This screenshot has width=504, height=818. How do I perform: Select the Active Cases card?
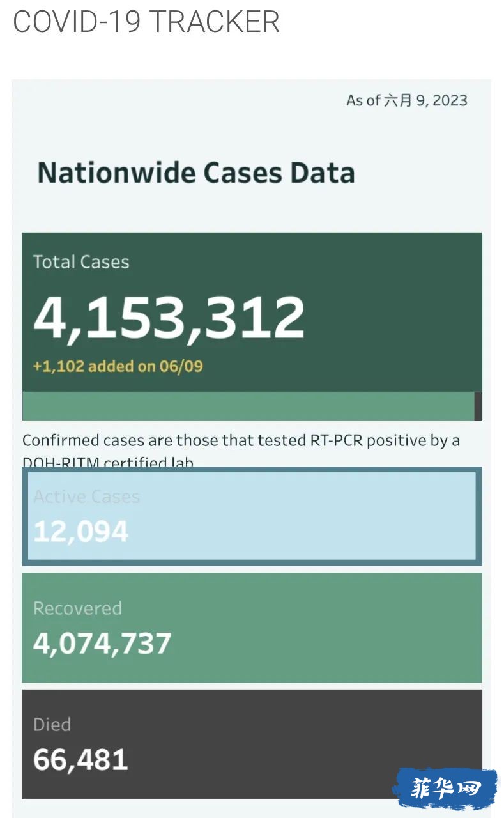252,516
